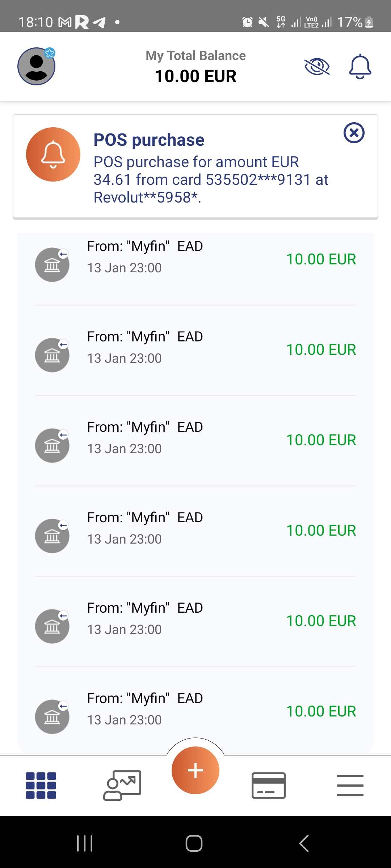Dismiss the POS purchase notification
This screenshot has width=391, height=868.
click(354, 133)
